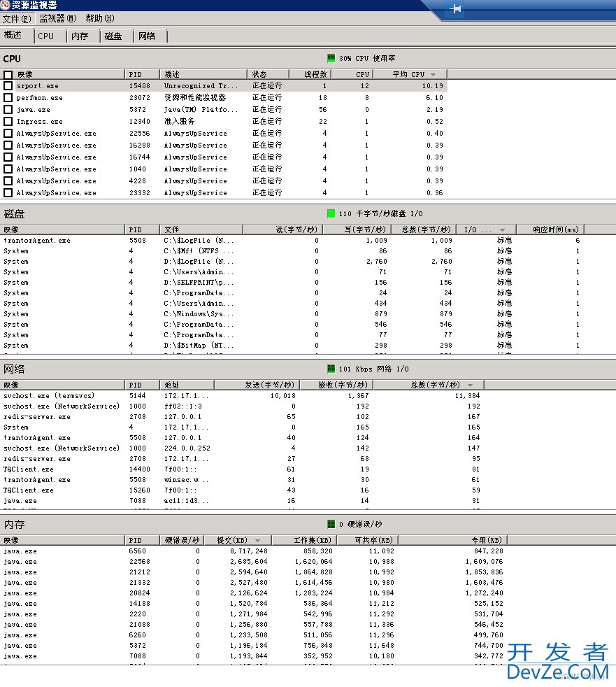Switch to the 网络 tab
Viewport: 616px width, 687px height.
pyautogui.click(x=150, y=36)
